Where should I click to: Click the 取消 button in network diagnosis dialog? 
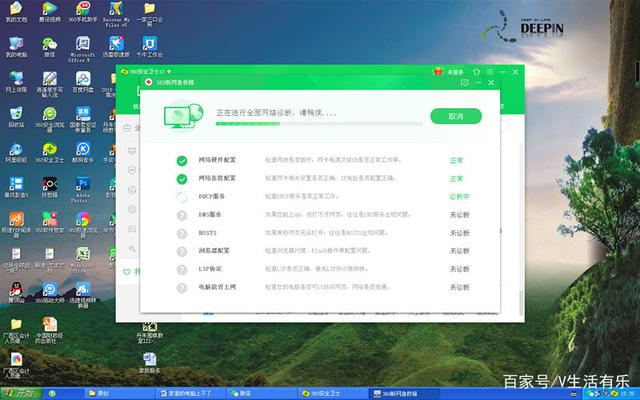coord(456,116)
